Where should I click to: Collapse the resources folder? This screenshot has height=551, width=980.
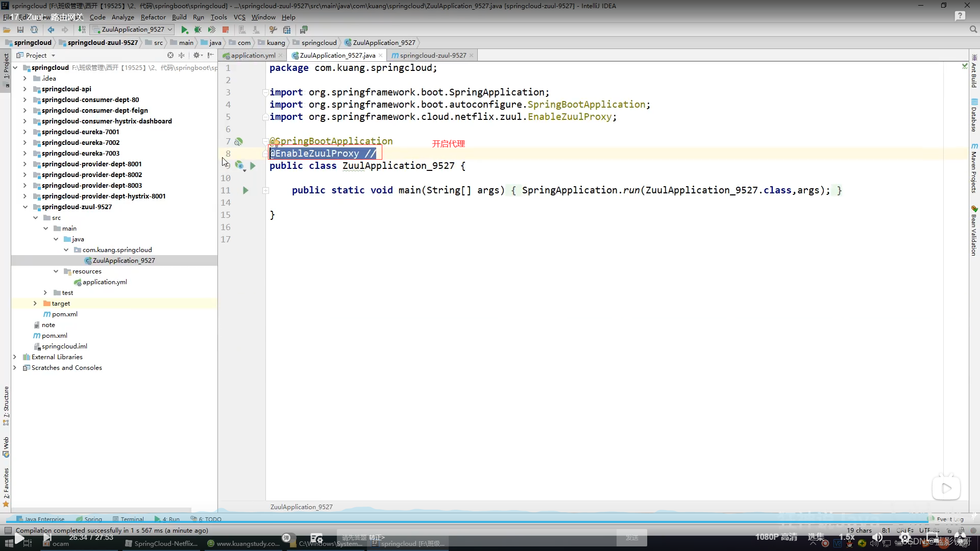[56, 271]
